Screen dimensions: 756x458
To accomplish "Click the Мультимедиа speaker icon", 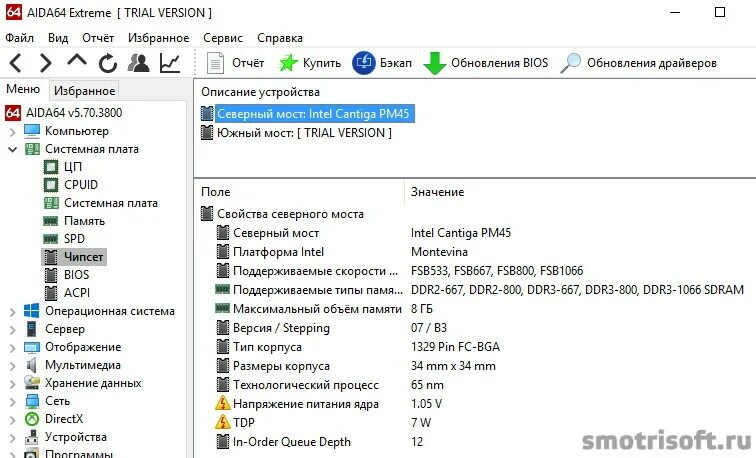I will 31,365.
